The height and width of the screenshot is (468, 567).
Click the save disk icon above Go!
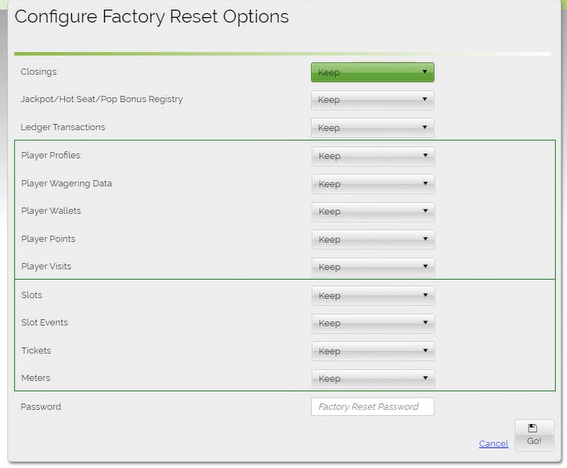(x=532, y=428)
